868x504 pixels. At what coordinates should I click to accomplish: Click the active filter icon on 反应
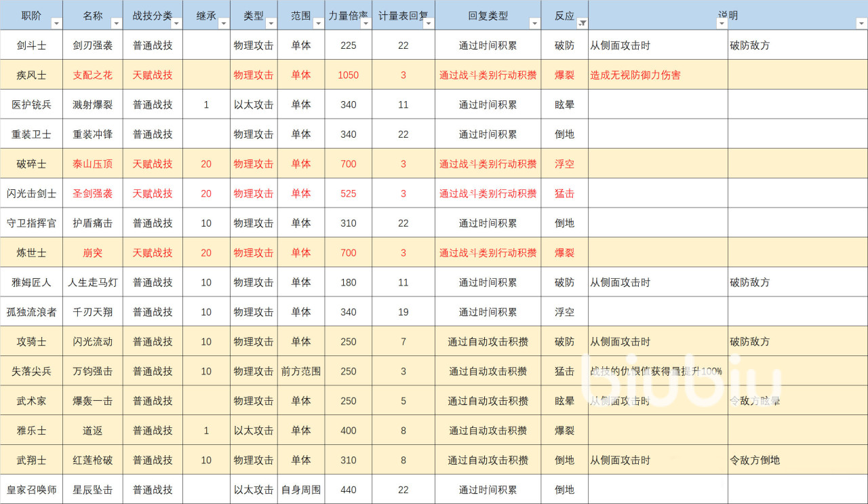(x=582, y=24)
